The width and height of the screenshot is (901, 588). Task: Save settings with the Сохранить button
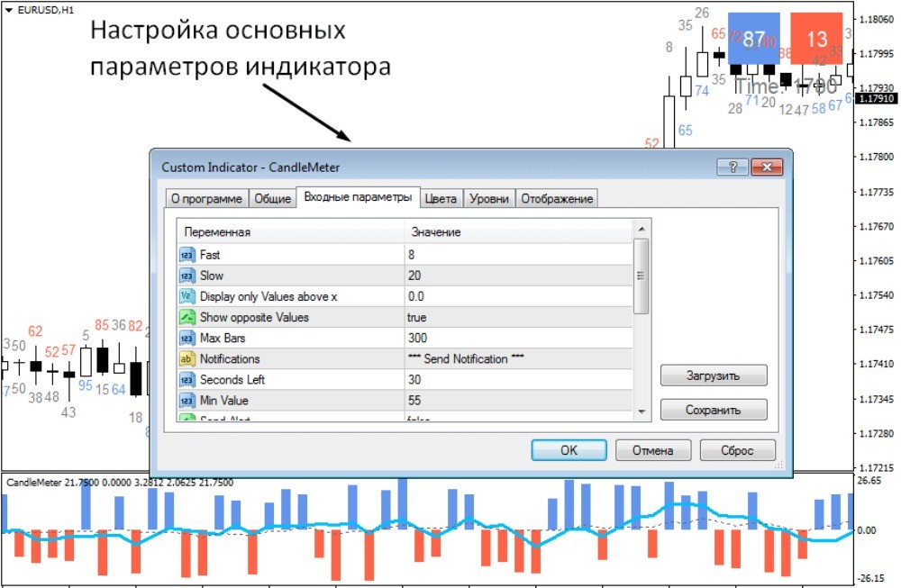tap(714, 409)
